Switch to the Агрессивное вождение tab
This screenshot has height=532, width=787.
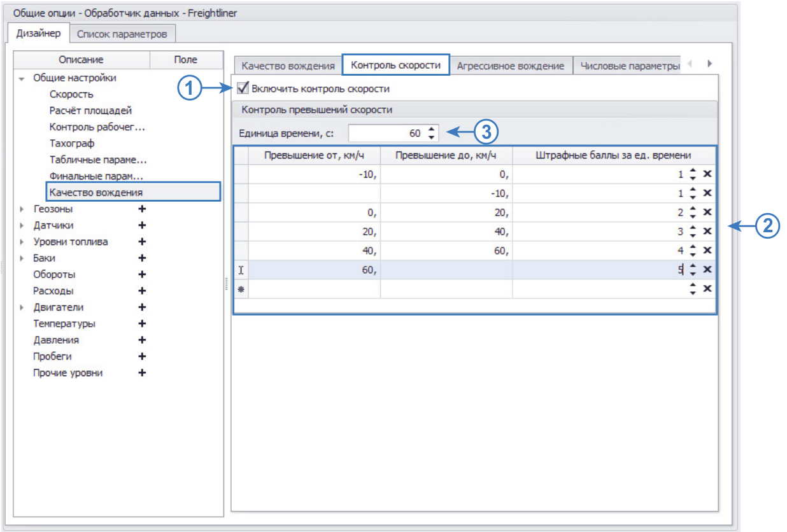[x=510, y=66]
